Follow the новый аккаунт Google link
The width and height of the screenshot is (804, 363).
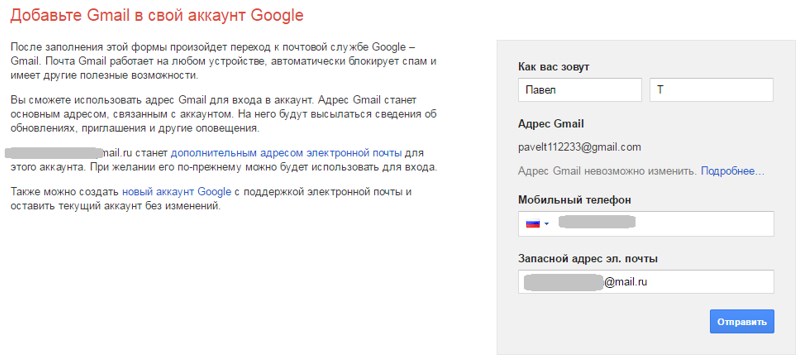pyautogui.click(x=176, y=192)
